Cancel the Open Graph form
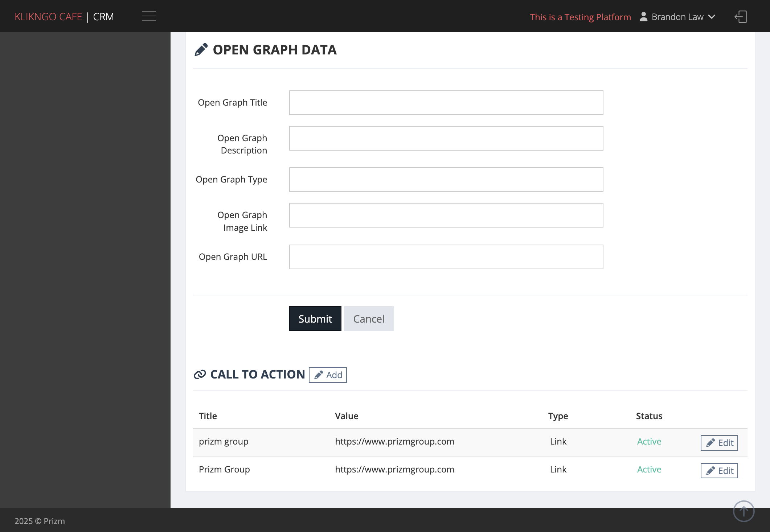 (369, 319)
